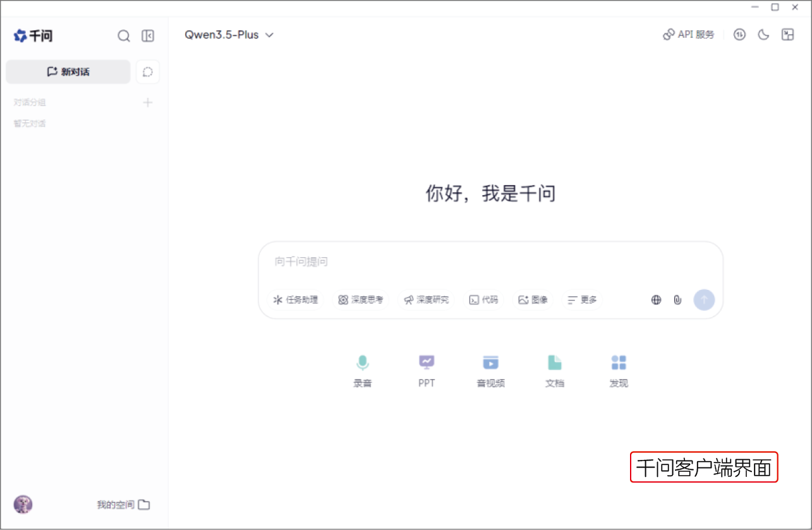812x530 pixels.
Task: Expand the 更多 more options menu
Action: point(582,300)
